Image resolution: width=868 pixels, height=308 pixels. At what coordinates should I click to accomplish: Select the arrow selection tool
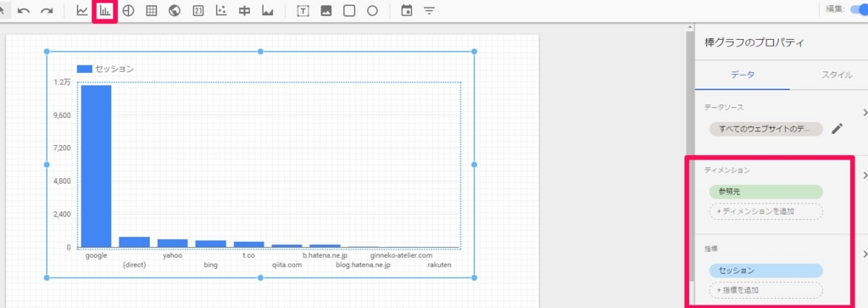[x=2, y=10]
